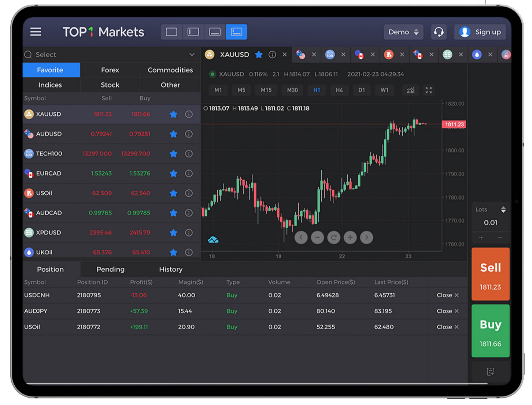Expand chart to fullscreen

428,90
